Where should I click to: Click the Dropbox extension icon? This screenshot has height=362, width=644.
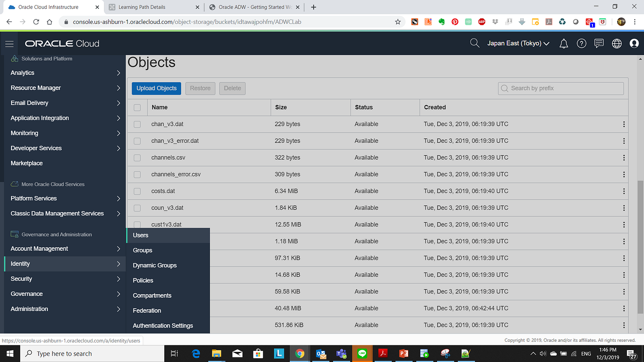tap(495, 22)
